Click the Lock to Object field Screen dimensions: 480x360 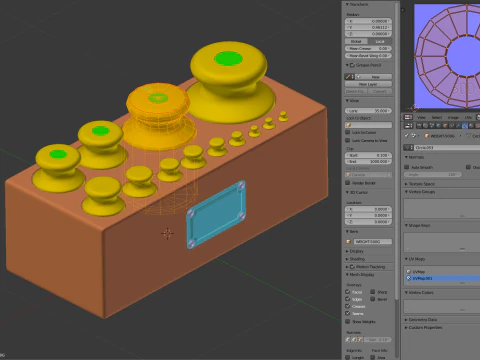[x=368, y=125]
